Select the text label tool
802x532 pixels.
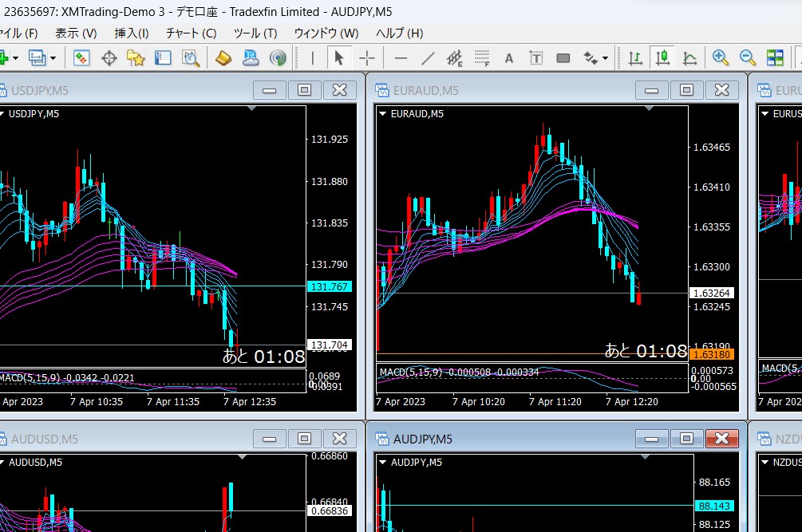pos(536,58)
